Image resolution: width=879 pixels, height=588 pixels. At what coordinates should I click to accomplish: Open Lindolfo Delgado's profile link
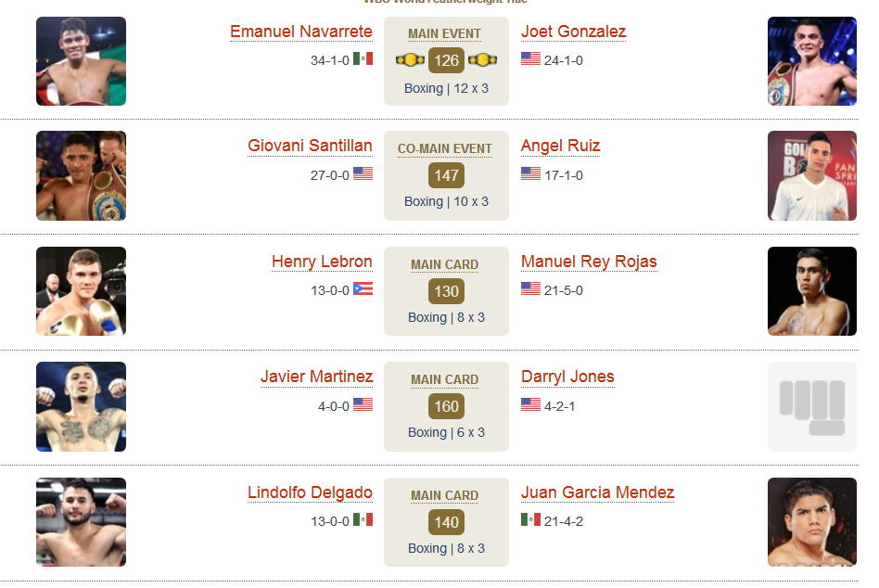(310, 492)
